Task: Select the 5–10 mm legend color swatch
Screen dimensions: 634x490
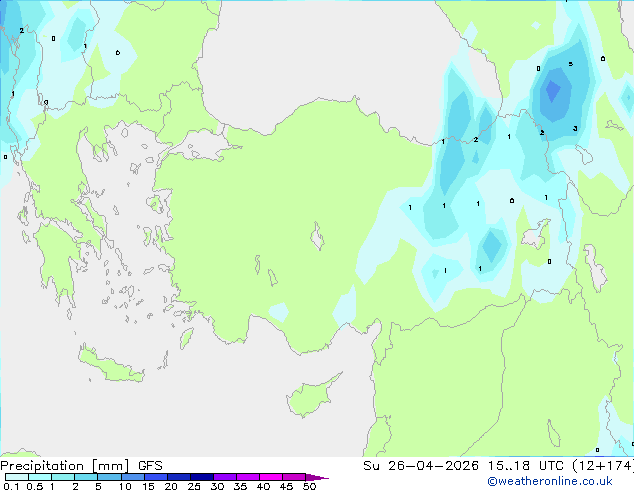Action: point(109,477)
